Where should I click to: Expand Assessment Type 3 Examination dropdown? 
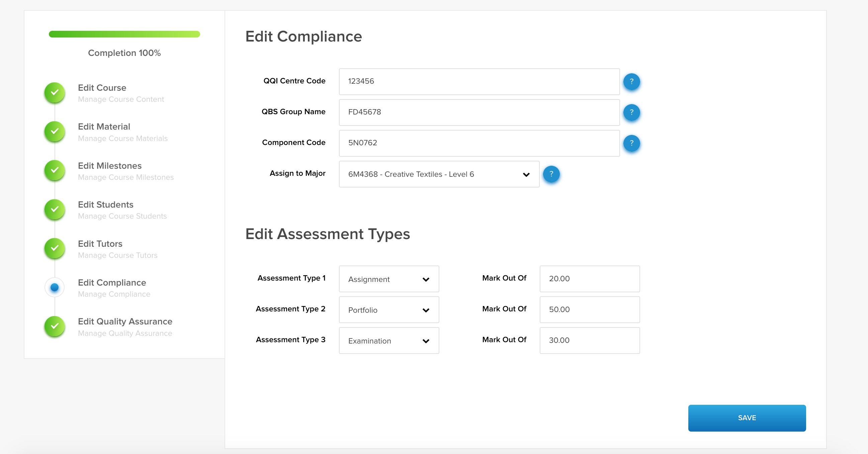tap(388, 341)
